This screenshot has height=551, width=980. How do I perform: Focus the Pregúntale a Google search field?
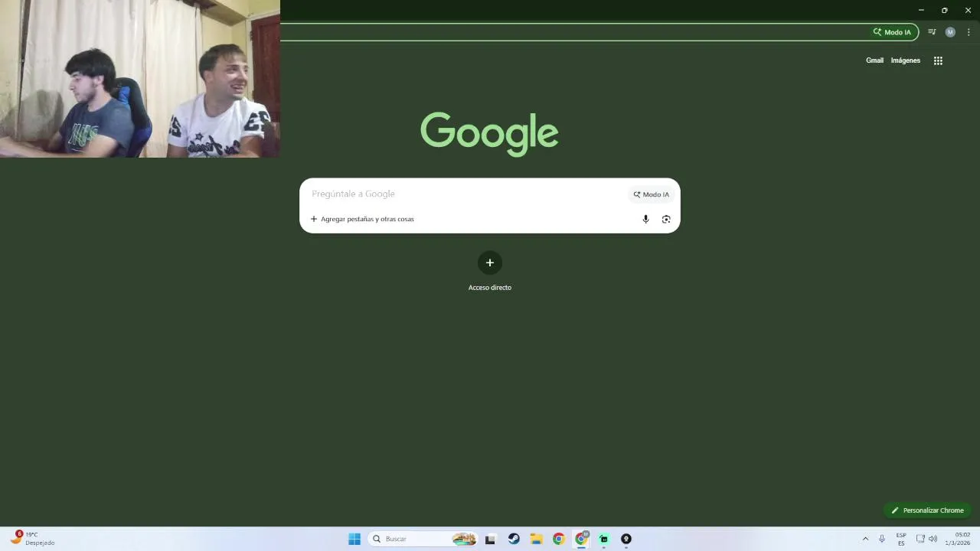click(467, 194)
